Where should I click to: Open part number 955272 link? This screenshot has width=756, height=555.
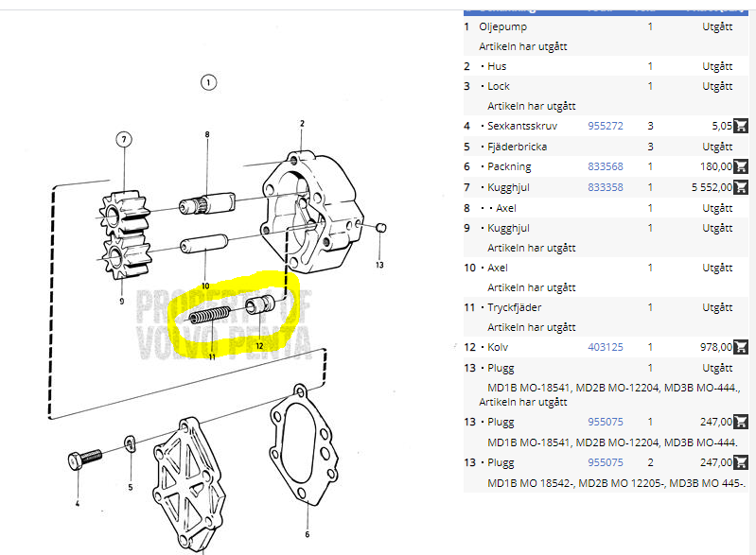click(x=606, y=126)
